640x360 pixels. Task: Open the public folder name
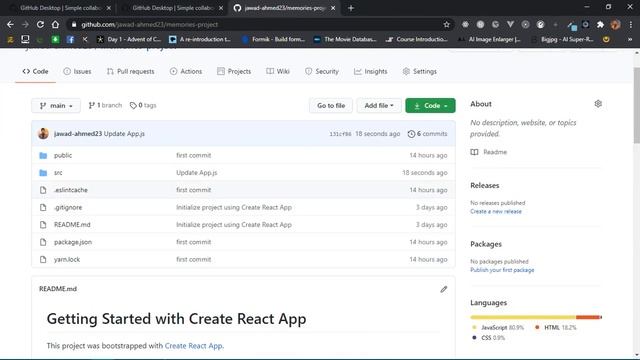63,156
